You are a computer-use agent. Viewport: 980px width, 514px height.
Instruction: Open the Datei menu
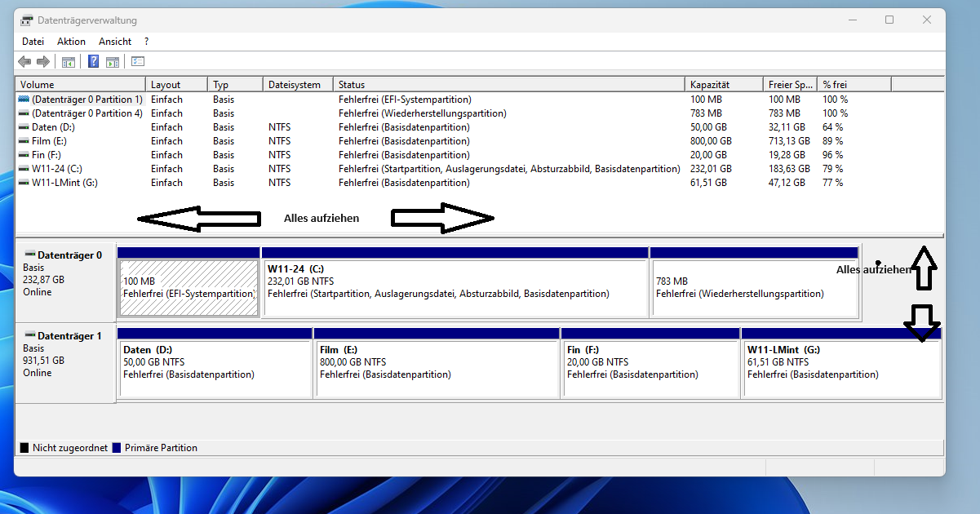pyautogui.click(x=33, y=41)
